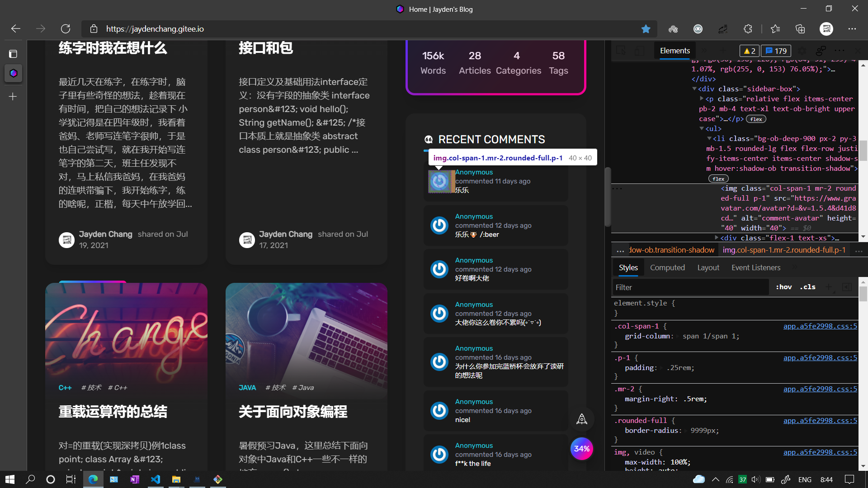Open Visual Studio Code from the taskbar
This screenshot has width=868, height=488.
(156, 479)
